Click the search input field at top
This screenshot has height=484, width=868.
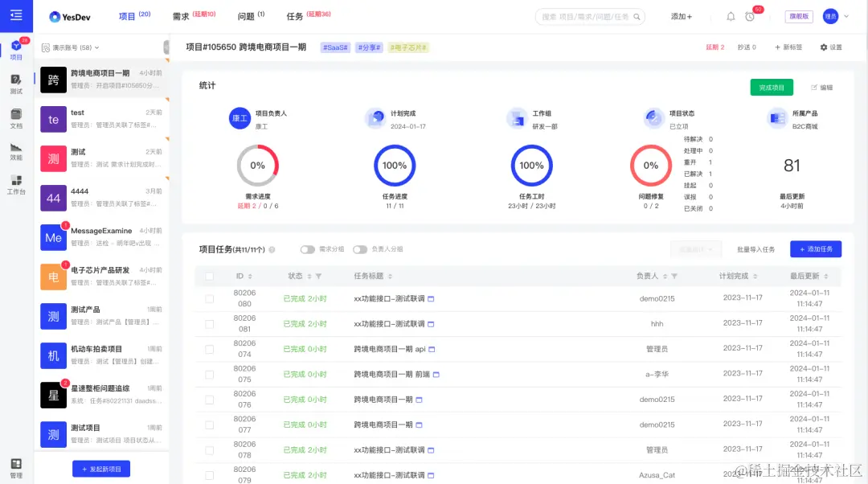587,16
